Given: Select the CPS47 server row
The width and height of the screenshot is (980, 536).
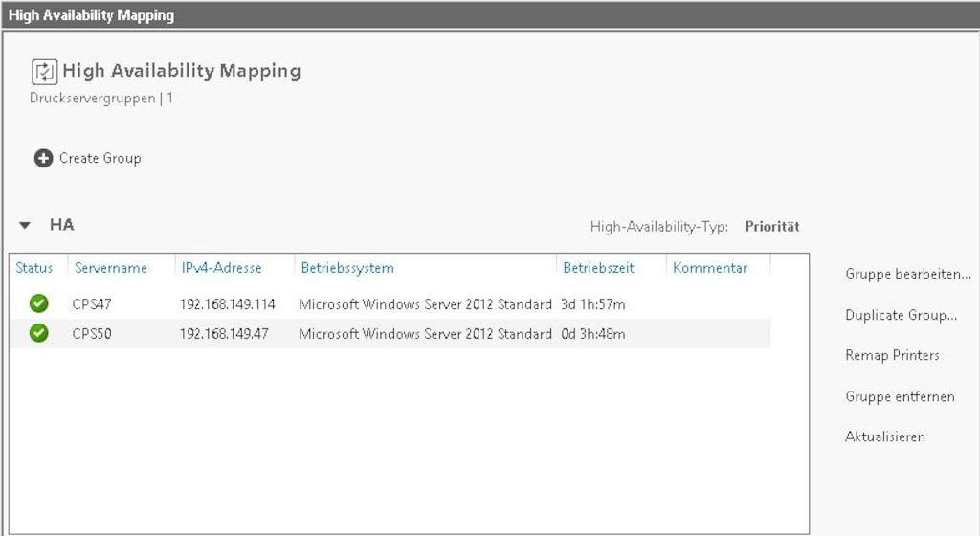Looking at the screenshot, I should tap(390, 304).
